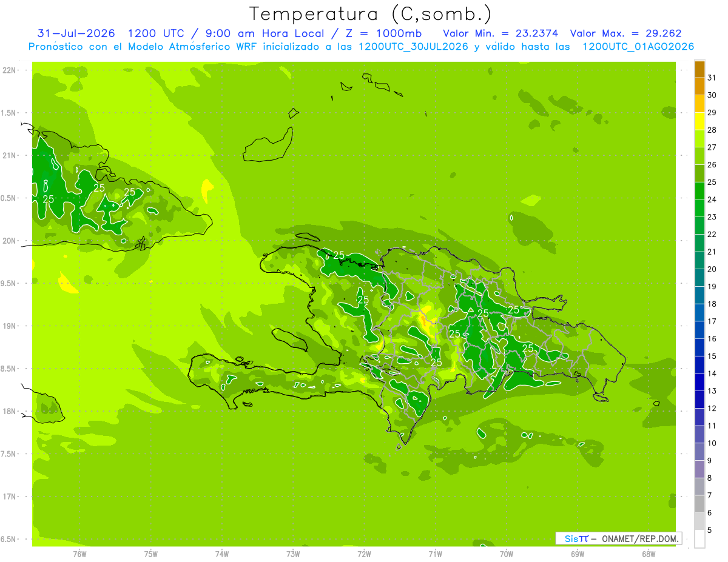Select the gray legend swatch between 6 and 7

point(699,504)
